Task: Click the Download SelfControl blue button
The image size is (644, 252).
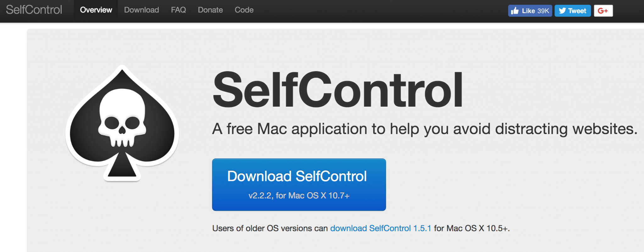Action: [299, 185]
